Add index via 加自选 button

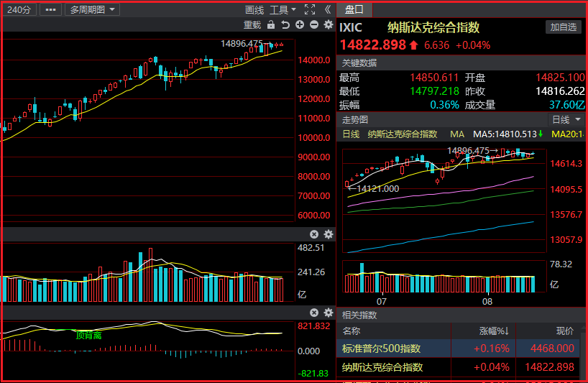pos(564,27)
